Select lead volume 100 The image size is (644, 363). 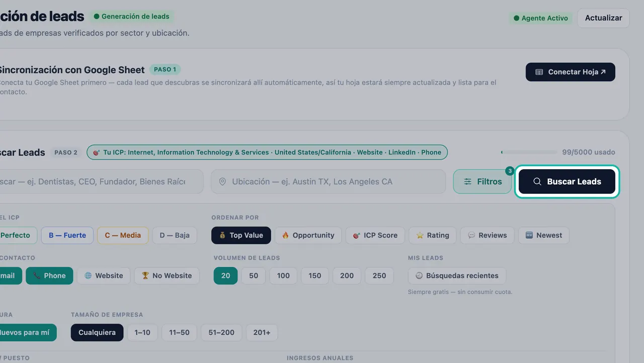(x=283, y=275)
